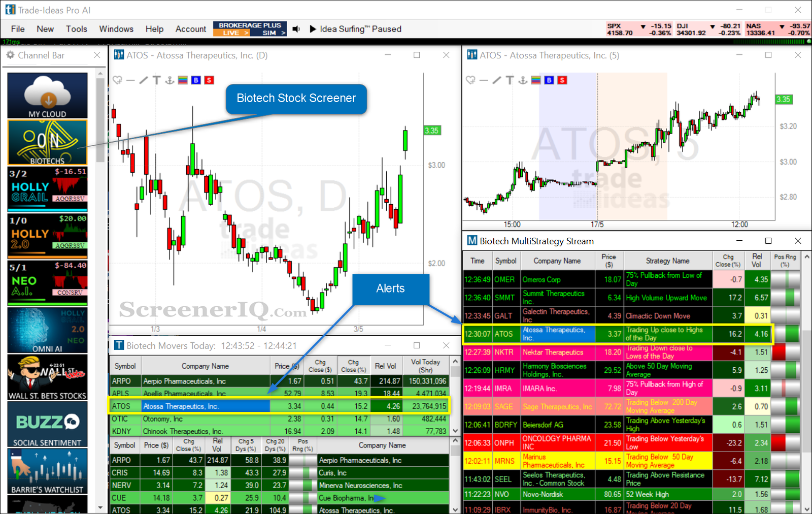Open the Holly Grail channel
The height and width of the screenshot is (514, 812).
tap(47, 189)
